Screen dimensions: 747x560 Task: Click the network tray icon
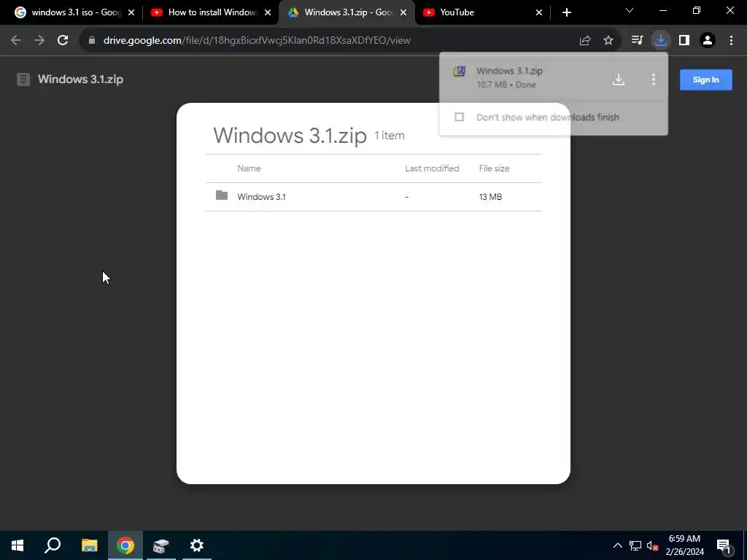click(x=635, y=545)
